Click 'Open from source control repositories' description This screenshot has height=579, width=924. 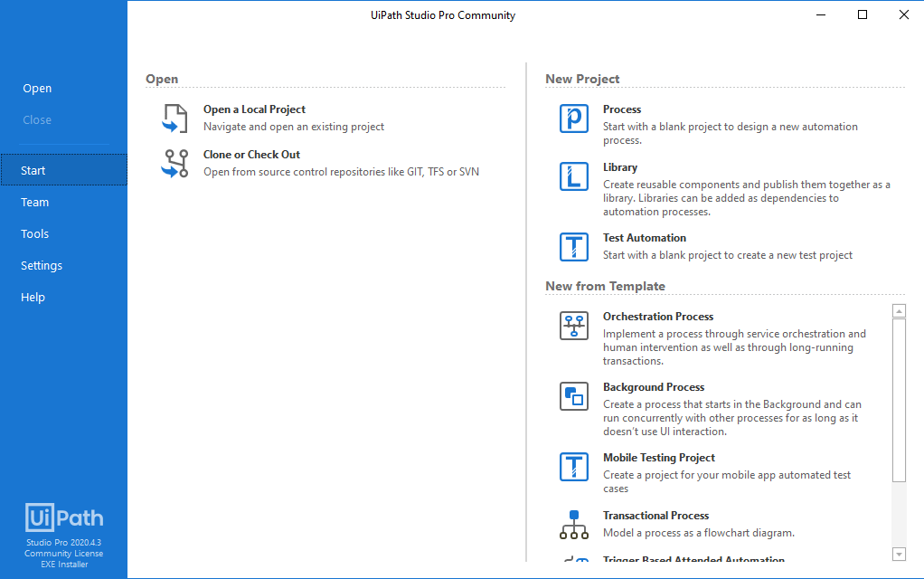tap(341, 172)
